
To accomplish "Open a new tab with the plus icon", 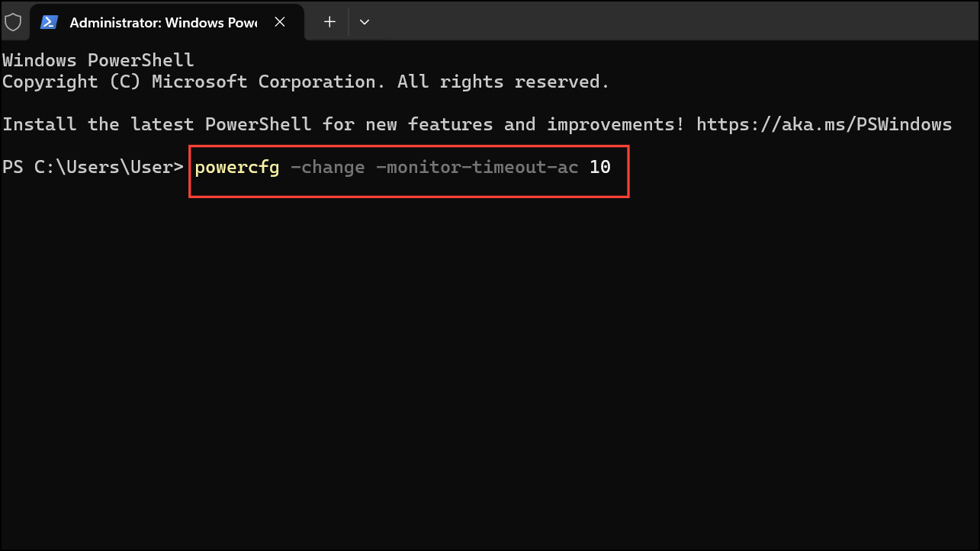I will [329, 22].
